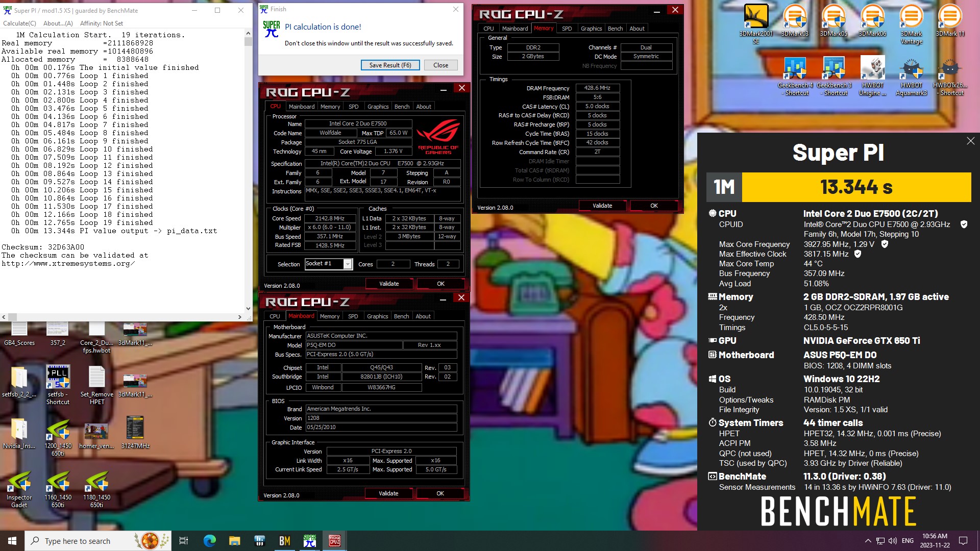
Task: Open the Inspector Gadget Nvidia icon
Action: point(19,488)
